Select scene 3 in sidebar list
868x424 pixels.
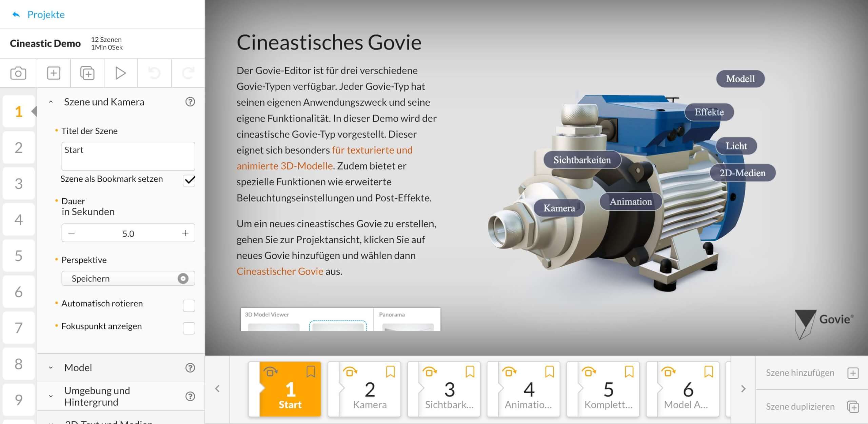(x=19, y=183)
